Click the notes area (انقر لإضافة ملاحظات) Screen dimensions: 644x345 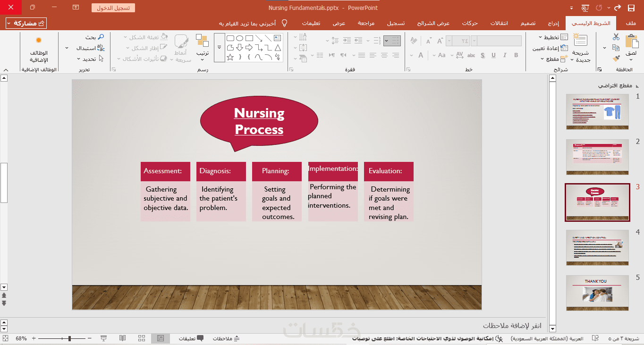pyautogui.click(x=512, y=326)
